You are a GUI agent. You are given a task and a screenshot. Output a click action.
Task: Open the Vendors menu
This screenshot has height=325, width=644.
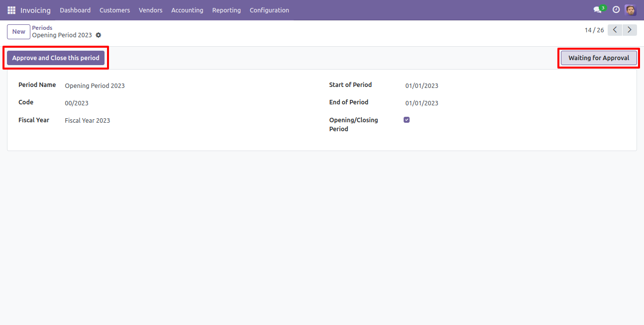(150, 10)
